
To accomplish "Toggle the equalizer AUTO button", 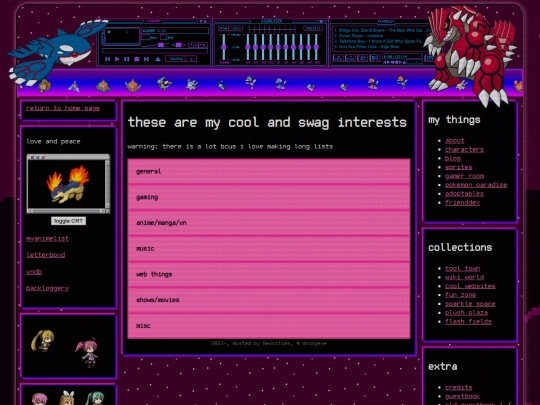I will coord(236,28).
